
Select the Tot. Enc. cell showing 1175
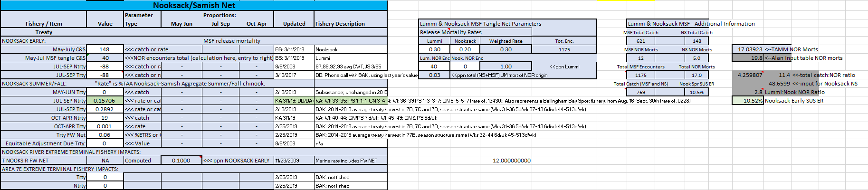tap(564, 49)
